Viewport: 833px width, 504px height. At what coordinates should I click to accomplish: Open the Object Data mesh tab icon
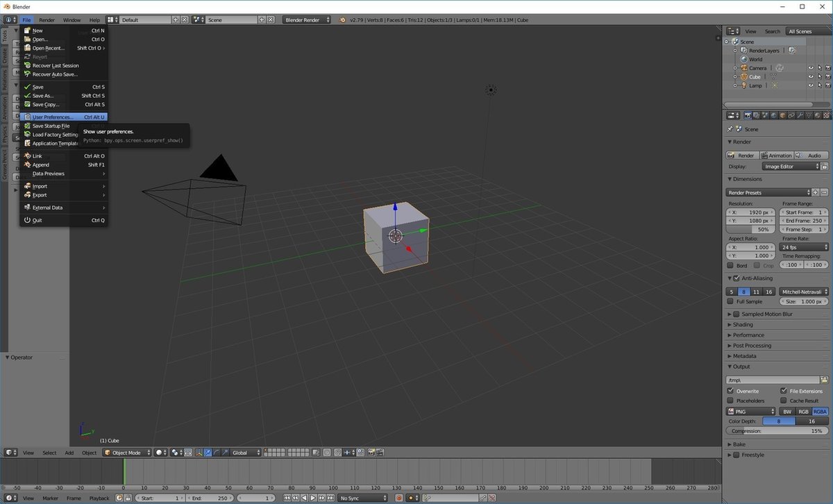pos(809,115)
